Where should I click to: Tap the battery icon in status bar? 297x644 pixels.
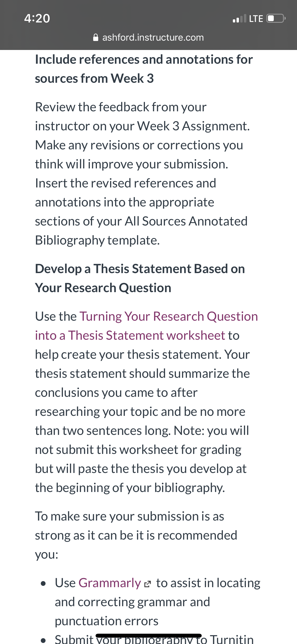(x=276, y=19)
